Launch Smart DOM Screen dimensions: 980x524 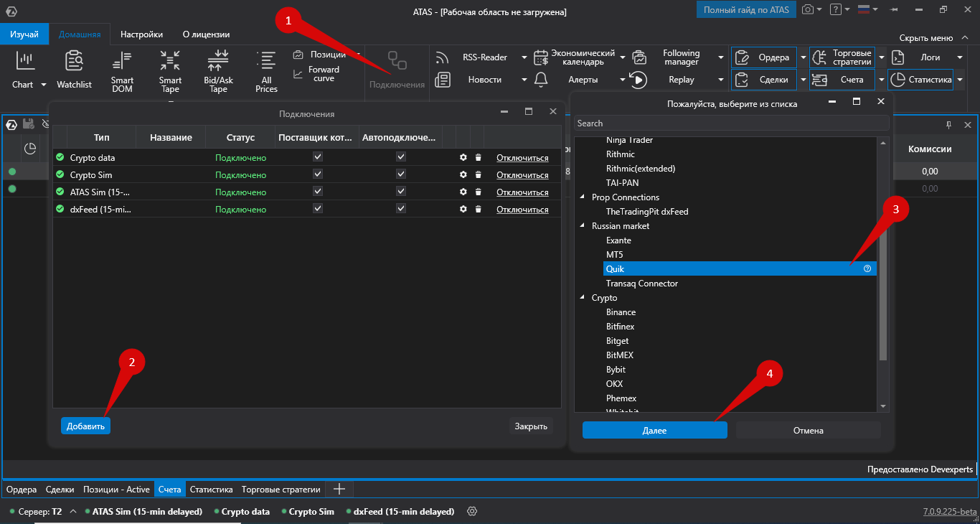click(123, 72)
